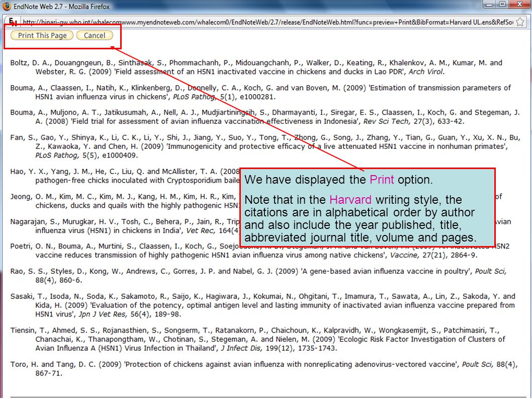Click the Rao, S. S. citation entry
This screenshot has height=399, width=532.
[x=258, y=276]
